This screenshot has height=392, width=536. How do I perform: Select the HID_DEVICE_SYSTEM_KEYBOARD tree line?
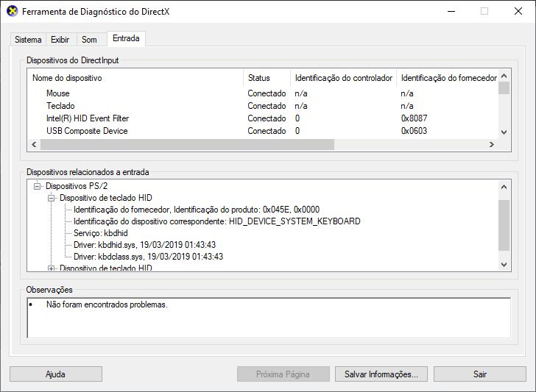[x=216, y=221]
